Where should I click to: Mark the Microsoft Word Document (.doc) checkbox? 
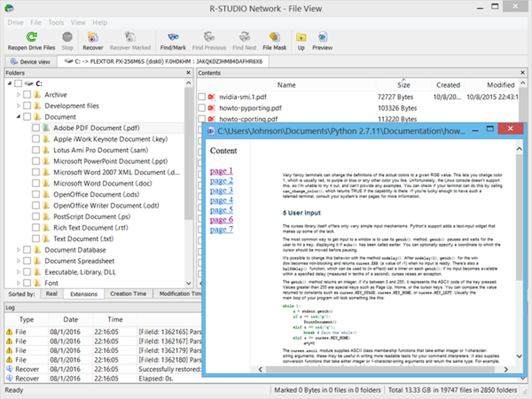pos(36,183)
